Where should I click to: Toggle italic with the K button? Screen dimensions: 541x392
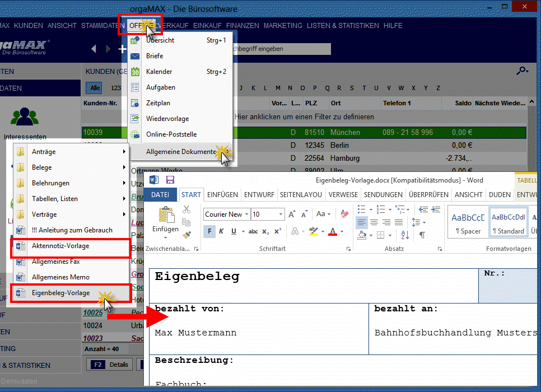[222, 231]
